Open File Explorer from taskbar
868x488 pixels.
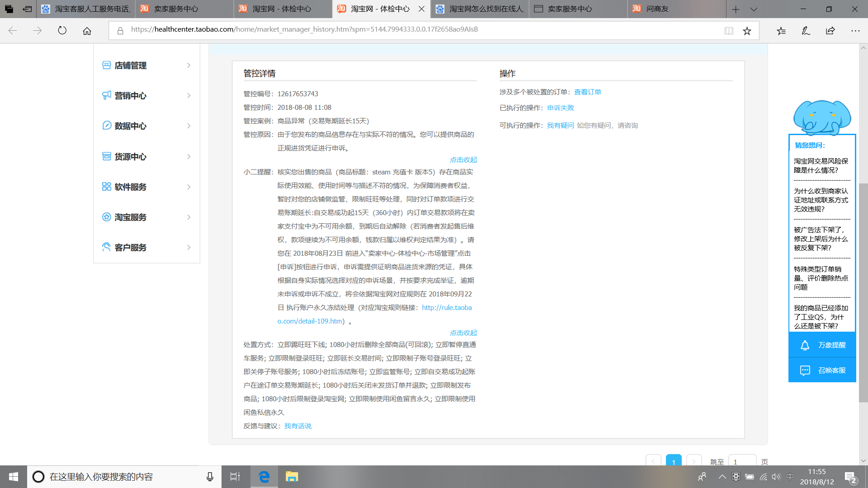click(292, 477)
